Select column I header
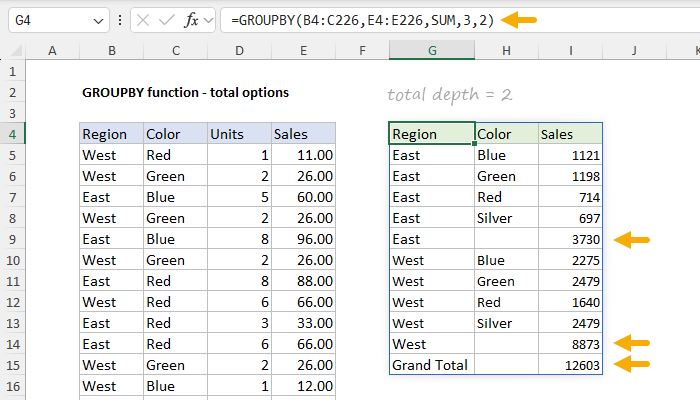This screenshot has width=700, height=400. click(569, 50)
